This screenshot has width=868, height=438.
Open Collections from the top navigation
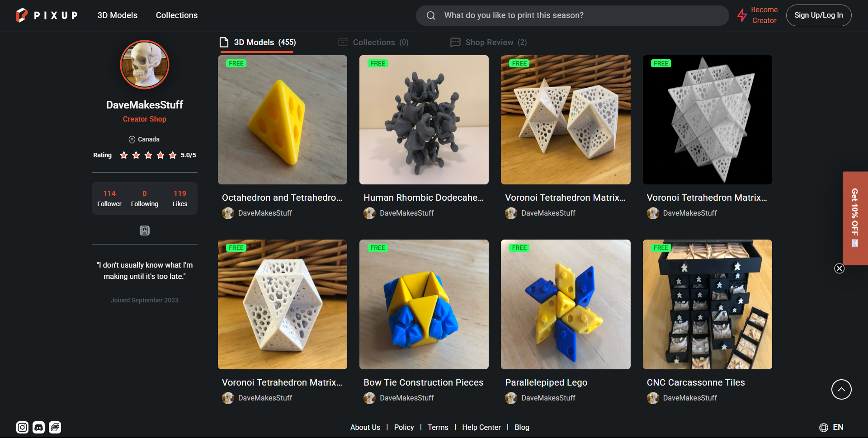pos(176,15)
